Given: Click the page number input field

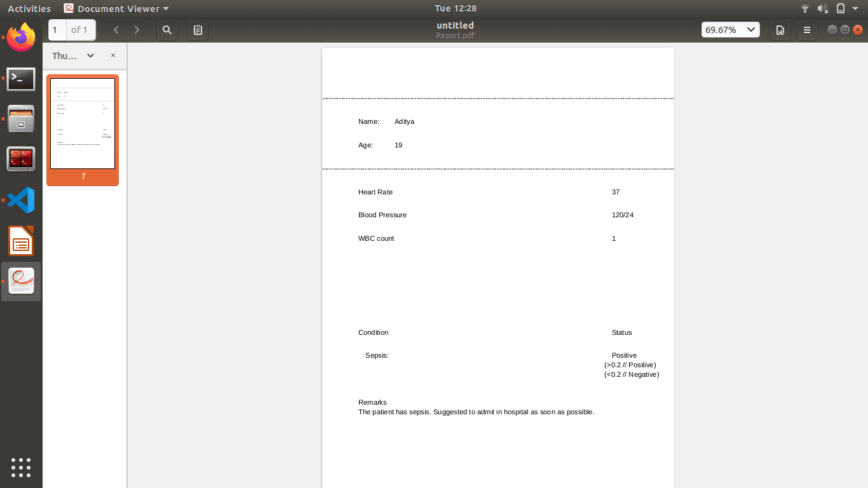Looking at the screenshot, I should click(x=57, y=30).
